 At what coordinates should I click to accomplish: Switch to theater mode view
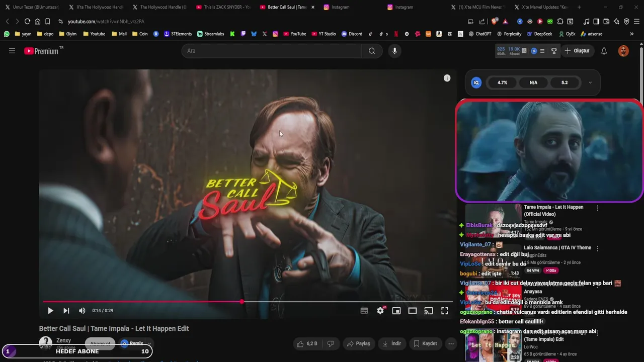point(413,311)
